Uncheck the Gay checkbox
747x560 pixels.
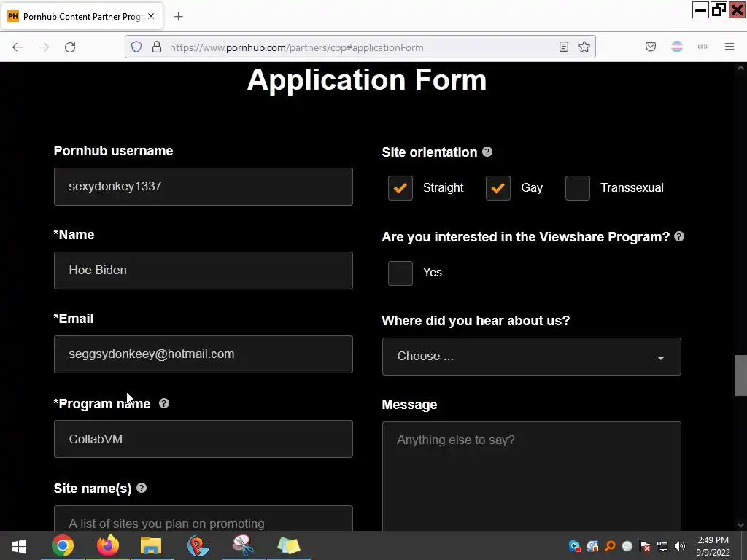click(x=498, y=187)
